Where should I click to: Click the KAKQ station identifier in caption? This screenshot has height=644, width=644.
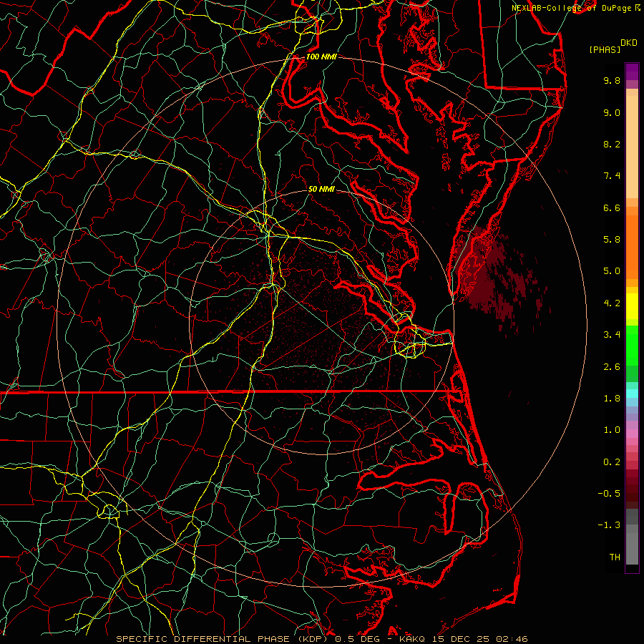tap(413, 639)
